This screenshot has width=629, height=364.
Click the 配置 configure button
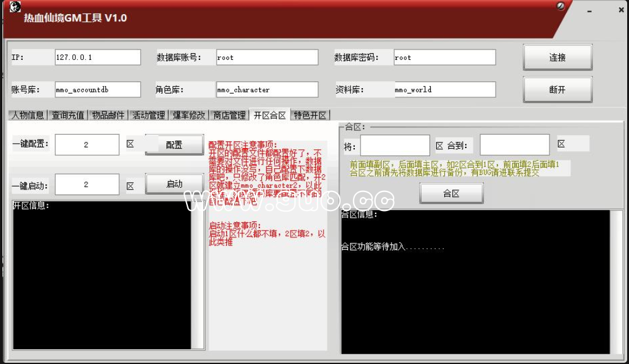174,145
